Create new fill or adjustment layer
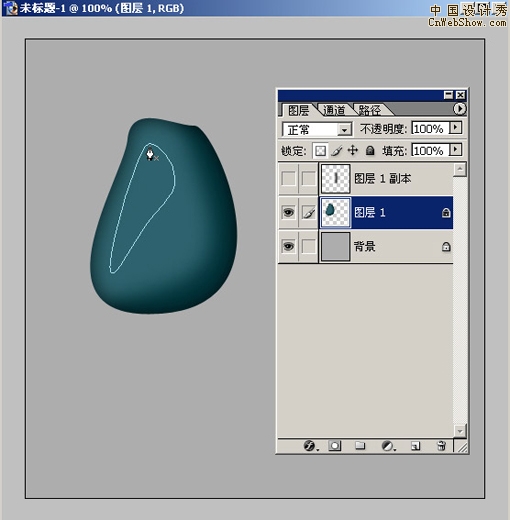Screen dimensions: 510x520 point(388,446)
